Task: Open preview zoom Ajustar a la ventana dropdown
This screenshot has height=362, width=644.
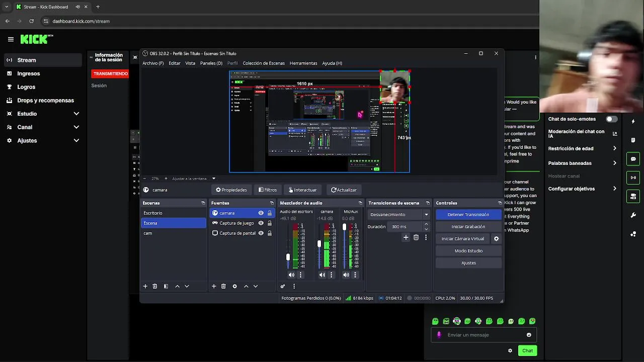Action: [x=194, y=178]
